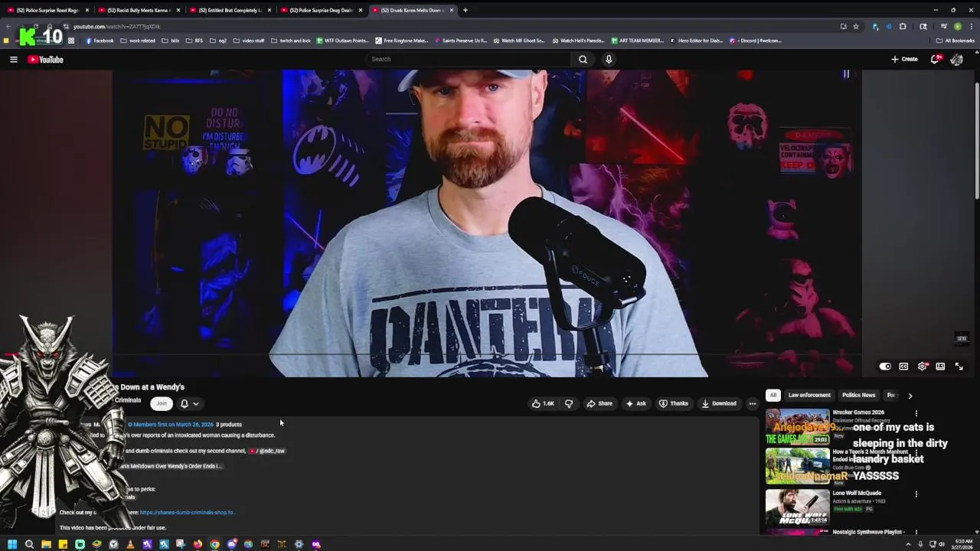
Task: Join the channel membership
Action: coord(162,403)
